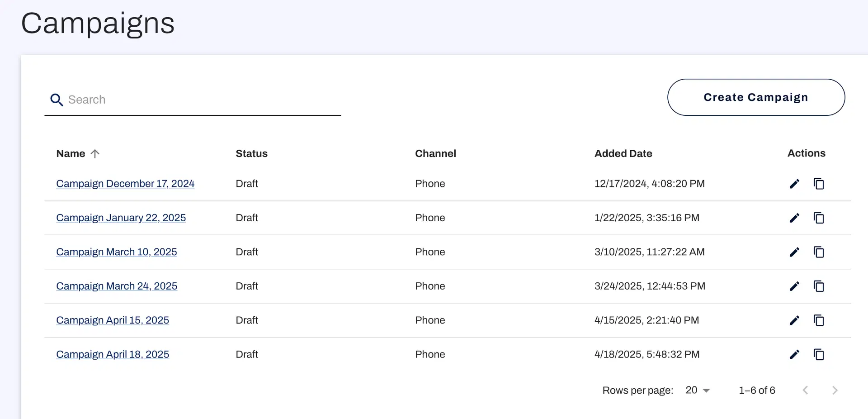Edit Campaign April 15, 2025 using pencil icon

[794, 320]
